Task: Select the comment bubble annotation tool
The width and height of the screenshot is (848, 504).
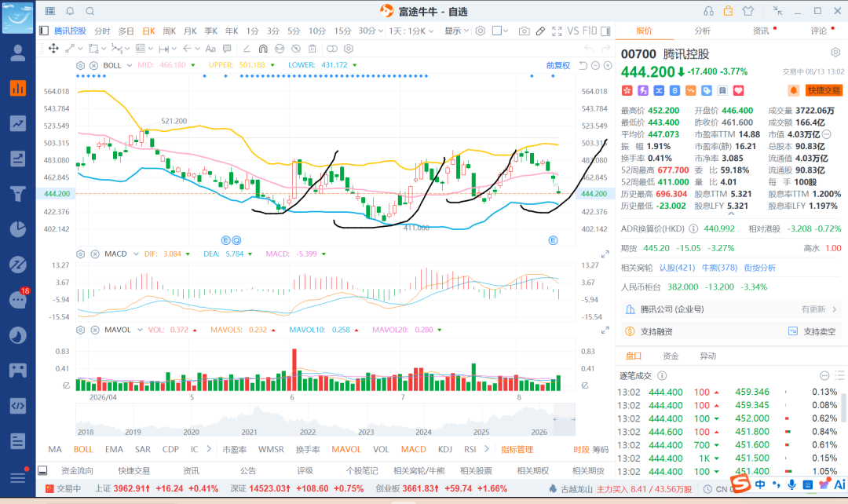Action: pyautogui.click(x=227, y=49)
